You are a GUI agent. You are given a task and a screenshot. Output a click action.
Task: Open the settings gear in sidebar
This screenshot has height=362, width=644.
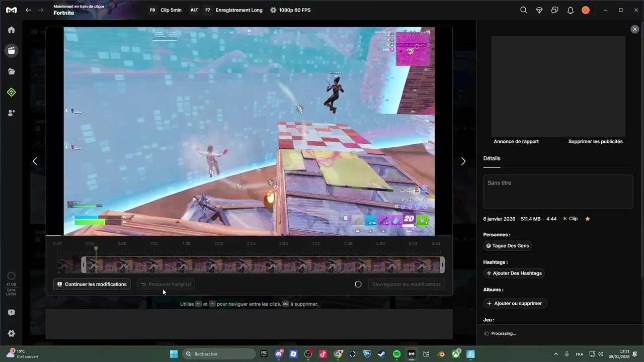coord(11,334)
